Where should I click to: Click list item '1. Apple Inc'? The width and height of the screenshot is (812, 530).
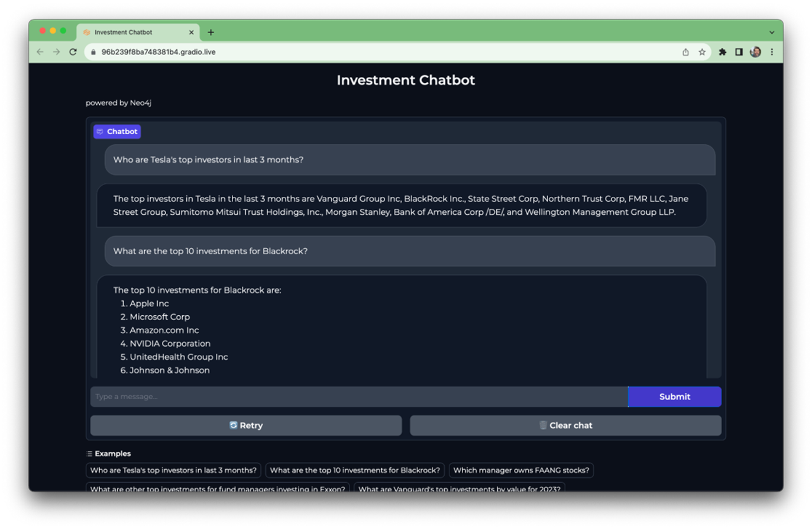pyautogui.click(x=144, y=303)
